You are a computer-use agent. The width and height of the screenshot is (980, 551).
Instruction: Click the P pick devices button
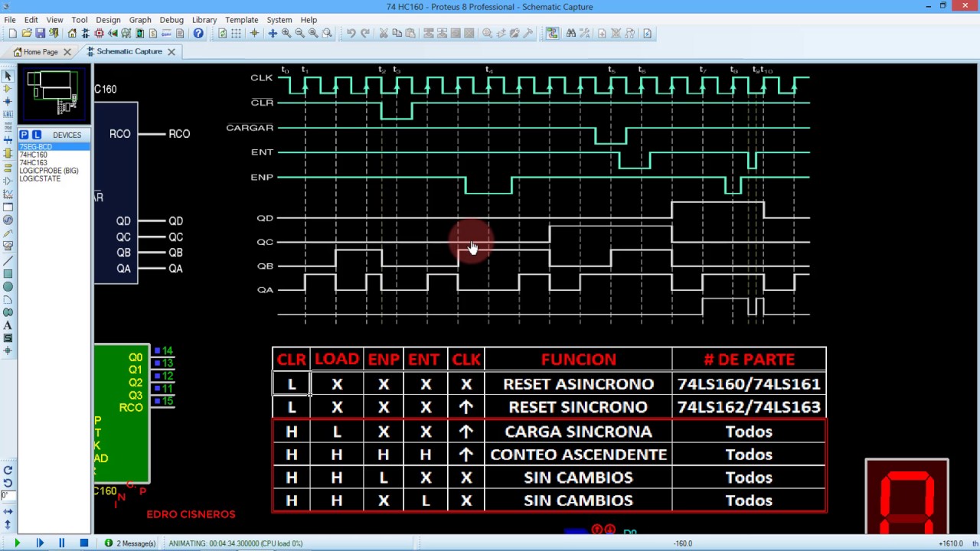(24, 135)
